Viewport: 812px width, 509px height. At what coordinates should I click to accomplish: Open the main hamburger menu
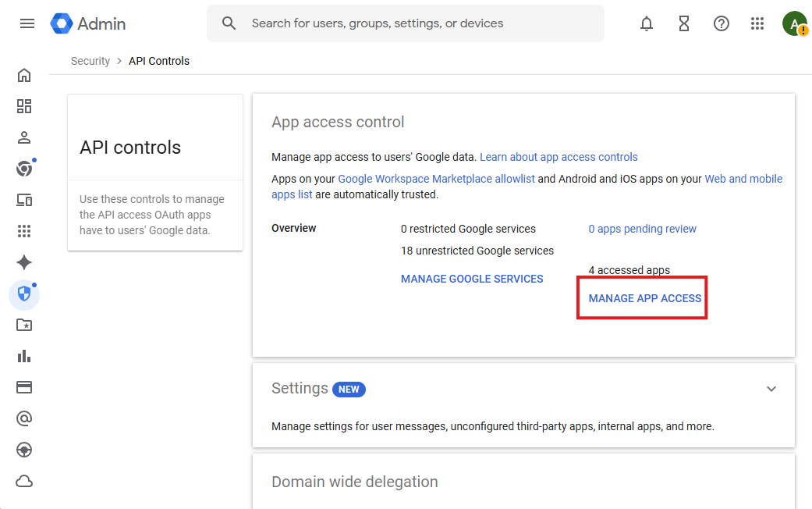(x=27, y=23)
